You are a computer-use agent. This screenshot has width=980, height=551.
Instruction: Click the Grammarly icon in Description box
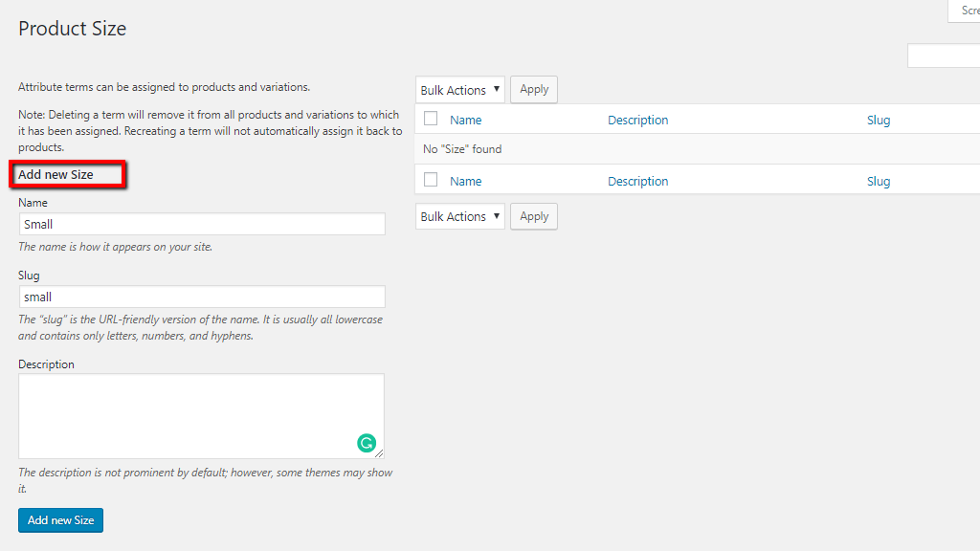coord(367,443)
